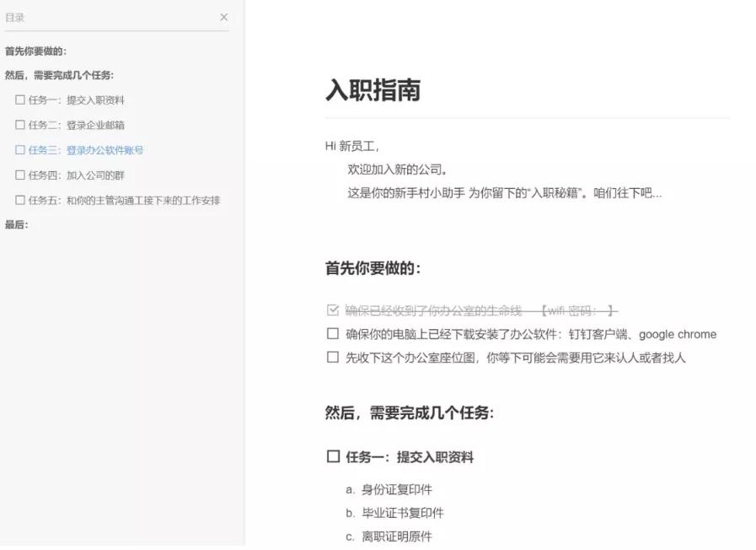This screenshot has height=550, width=756.
Task: Check the 确保电脑已安装办公软件 item
Action: click(x=331, y=333)
